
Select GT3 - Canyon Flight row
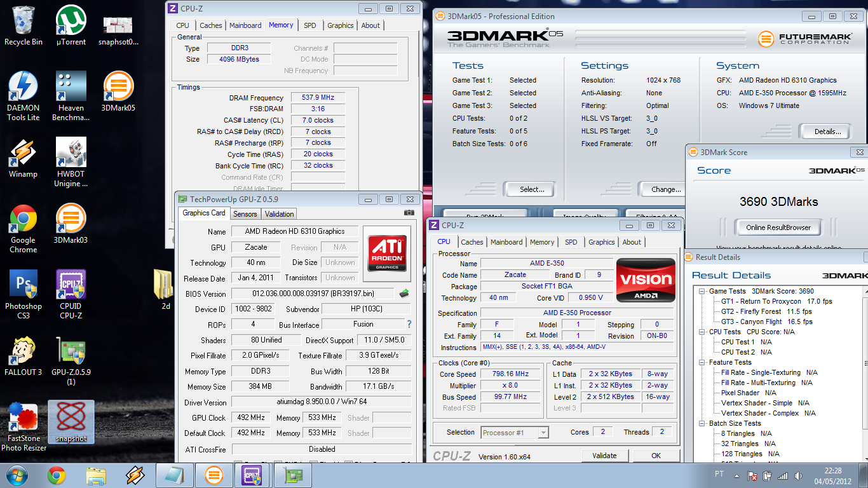(x=767, y=322)
